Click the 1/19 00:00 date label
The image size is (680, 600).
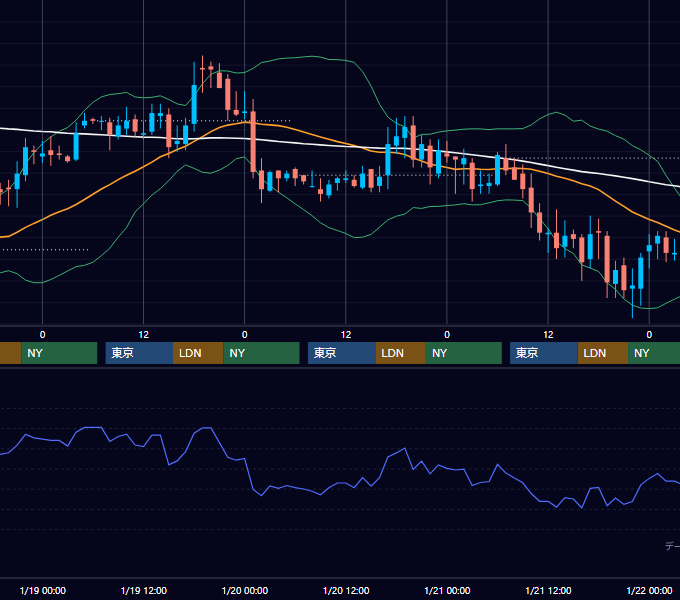pyautogui.click(x=42, y=590)
